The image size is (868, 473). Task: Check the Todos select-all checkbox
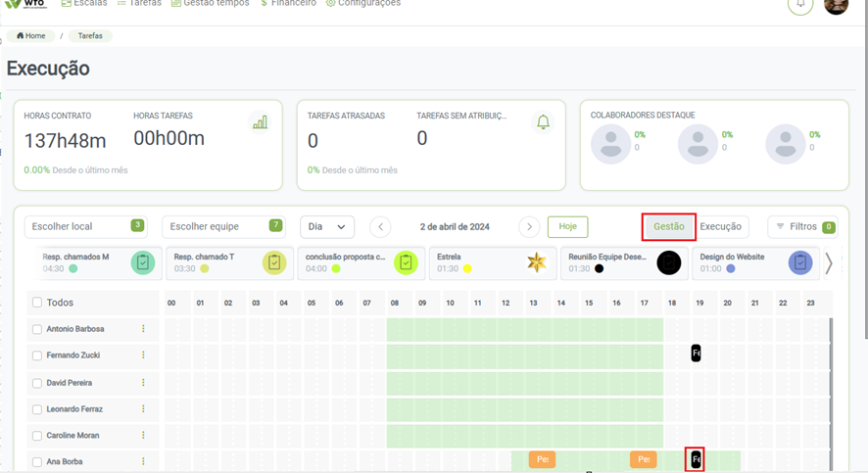pyautogui.click(x=37, y=303)
